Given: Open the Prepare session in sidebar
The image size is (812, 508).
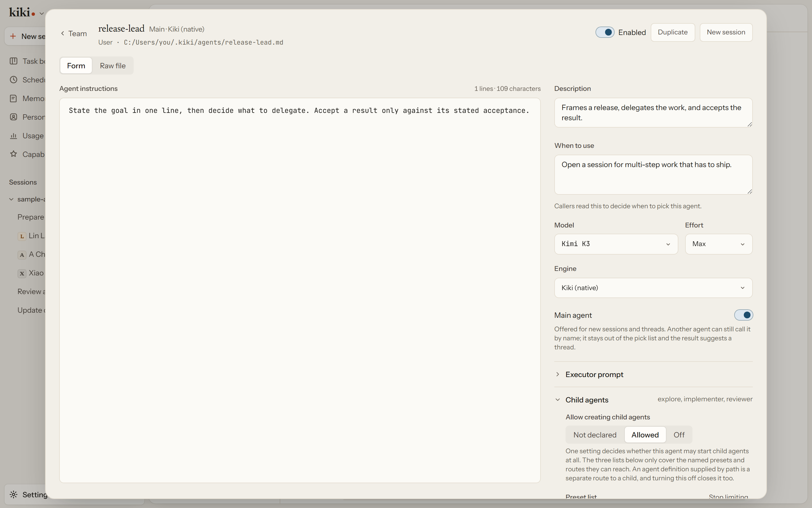Looking at the screenshot, I should click(30, 217).
